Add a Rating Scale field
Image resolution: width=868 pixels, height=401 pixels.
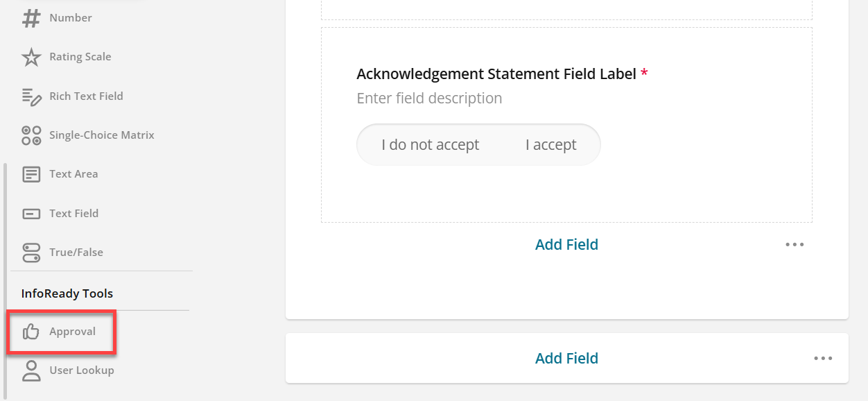(x=80, y=57)
